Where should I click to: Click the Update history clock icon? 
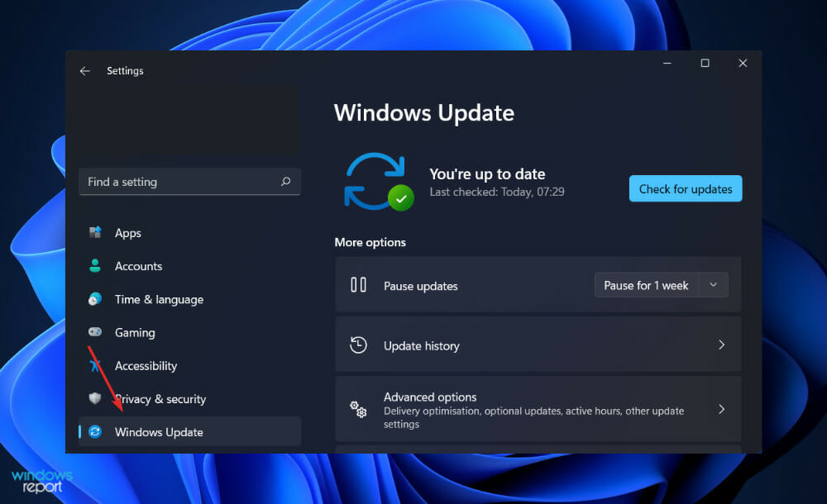click(358, 345)
